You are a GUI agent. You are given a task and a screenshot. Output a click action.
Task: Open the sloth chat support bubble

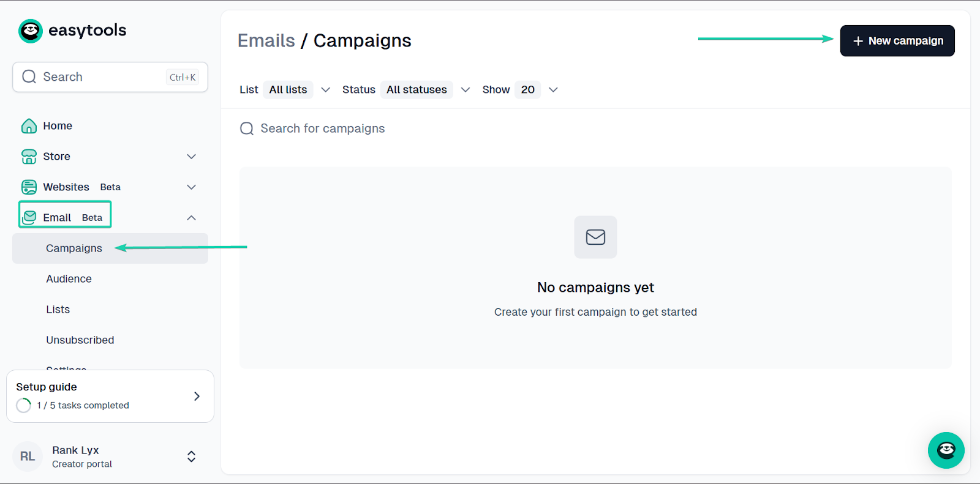(946, 450)
